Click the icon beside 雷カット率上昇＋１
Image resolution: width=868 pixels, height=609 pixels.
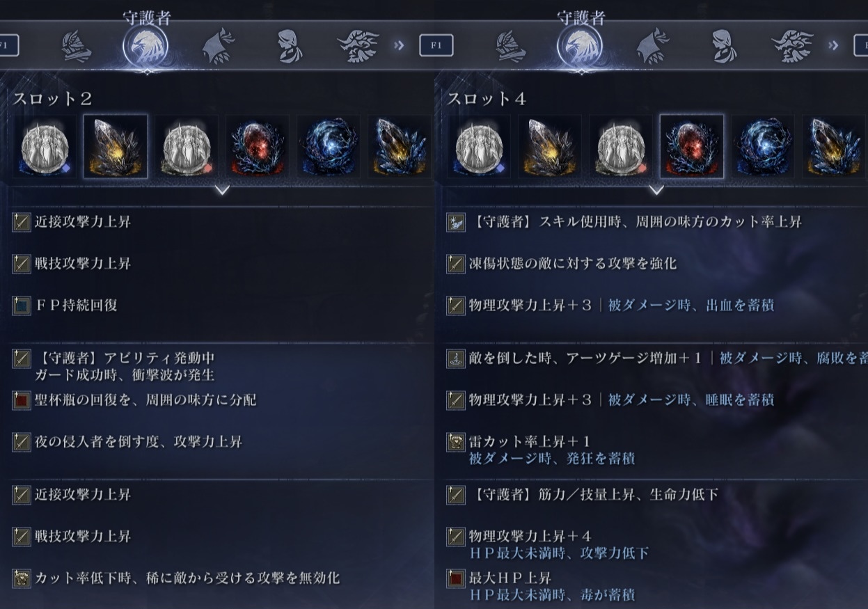[x=456, y=442]
